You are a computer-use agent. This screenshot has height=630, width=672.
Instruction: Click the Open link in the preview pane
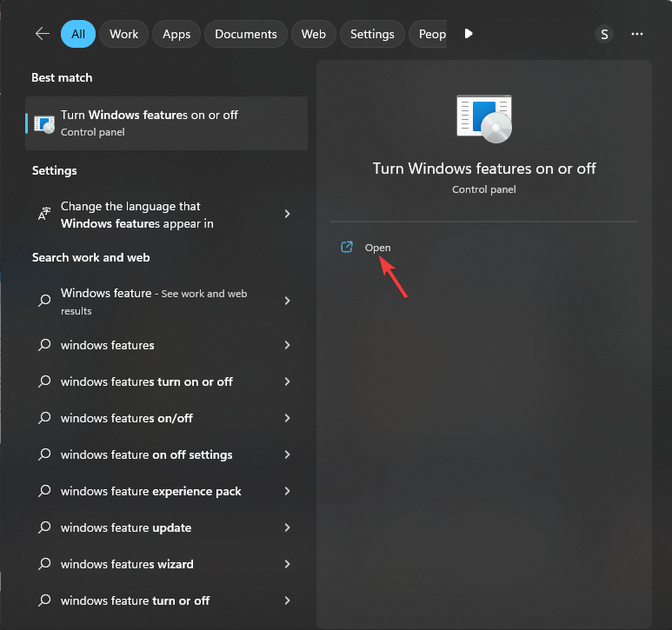click(x=377, y=248)
